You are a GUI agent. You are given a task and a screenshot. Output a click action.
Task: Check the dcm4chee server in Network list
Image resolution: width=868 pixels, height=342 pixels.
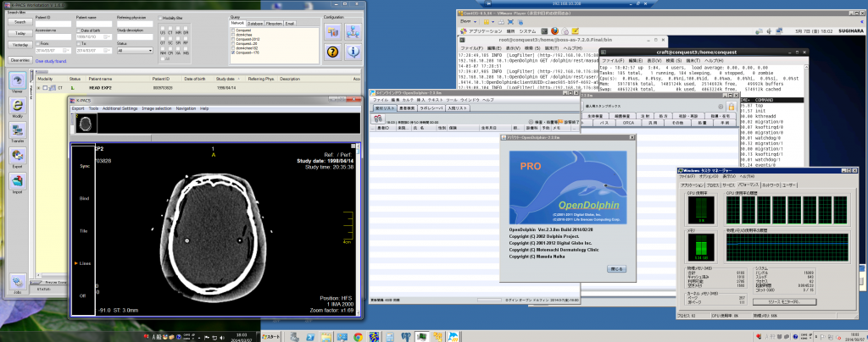pos(232,35)
